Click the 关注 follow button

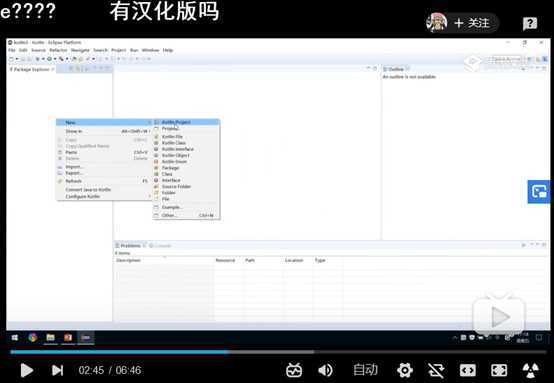pyautogui.click(x=472, y=23)
